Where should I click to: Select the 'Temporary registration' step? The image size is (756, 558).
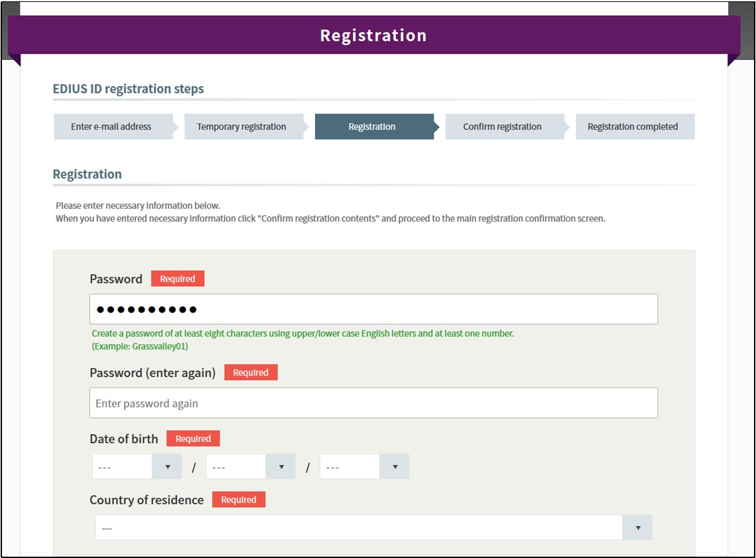(x=241, y=127)
